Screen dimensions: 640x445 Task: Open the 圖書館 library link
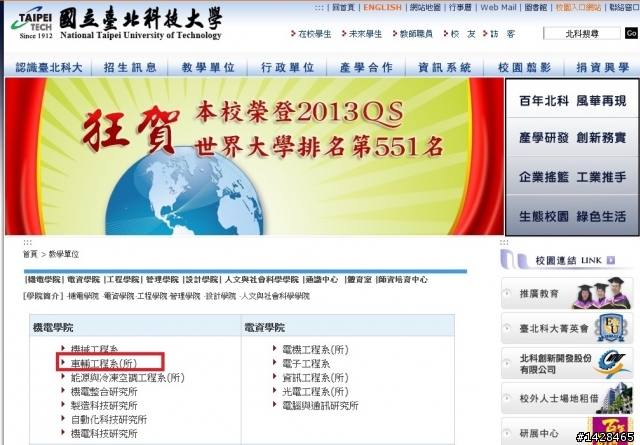coord(536,7)
